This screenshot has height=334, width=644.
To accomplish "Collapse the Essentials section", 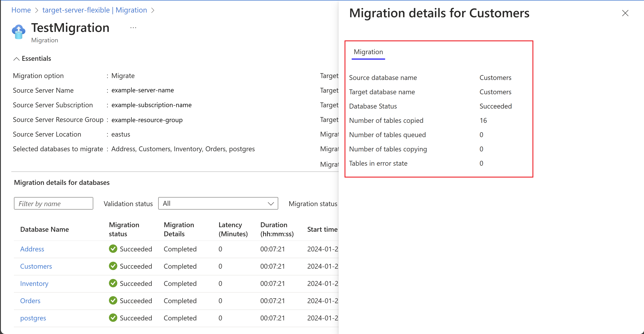I will 17,59.
